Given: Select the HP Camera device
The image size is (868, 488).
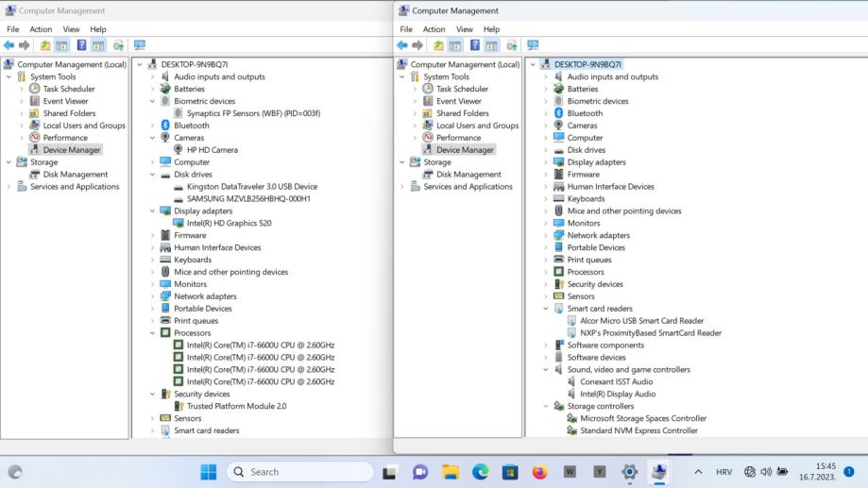Looking at the screenshot, I should (x=212, y=150).
